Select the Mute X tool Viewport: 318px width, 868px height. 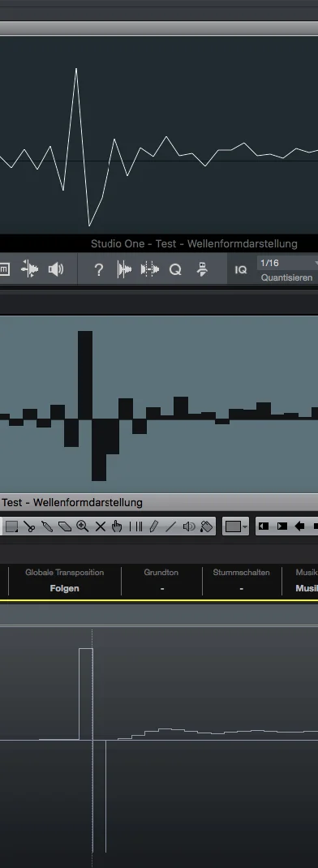click(x=101, y=526)
